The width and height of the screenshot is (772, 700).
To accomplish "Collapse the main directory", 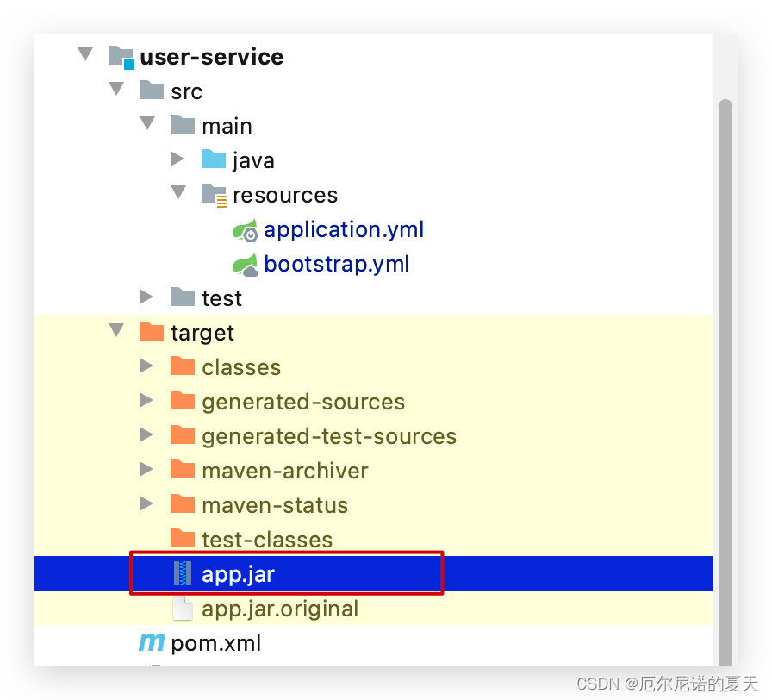I will 146,123.
